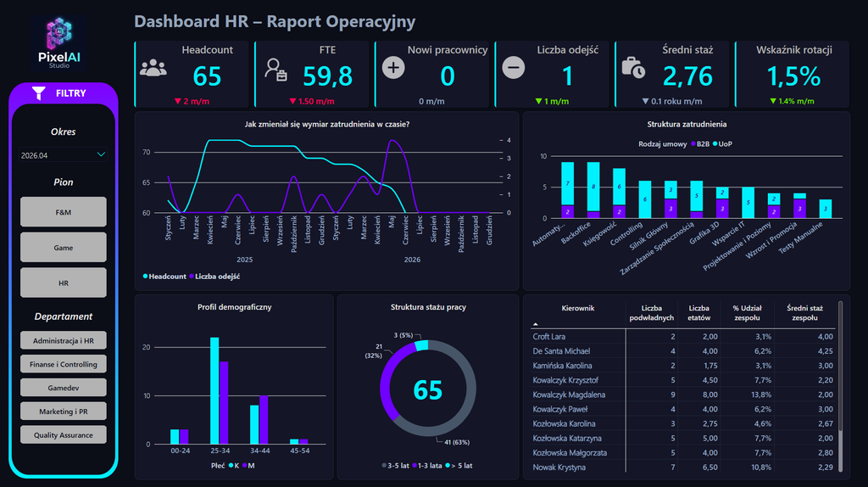Filter by Gamedev department

(x=63, y=388)
